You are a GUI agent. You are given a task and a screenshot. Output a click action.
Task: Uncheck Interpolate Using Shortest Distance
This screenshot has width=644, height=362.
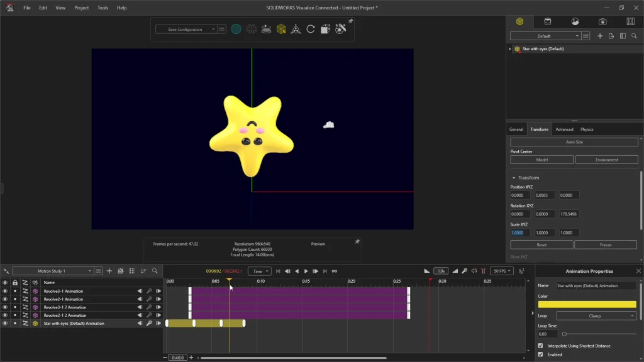(540, 346)
